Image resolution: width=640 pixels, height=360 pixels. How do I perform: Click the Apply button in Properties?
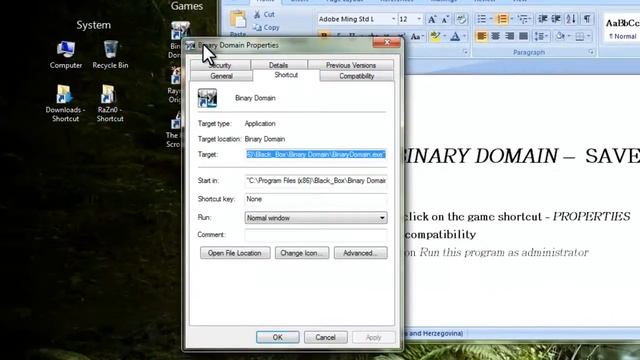373,337
